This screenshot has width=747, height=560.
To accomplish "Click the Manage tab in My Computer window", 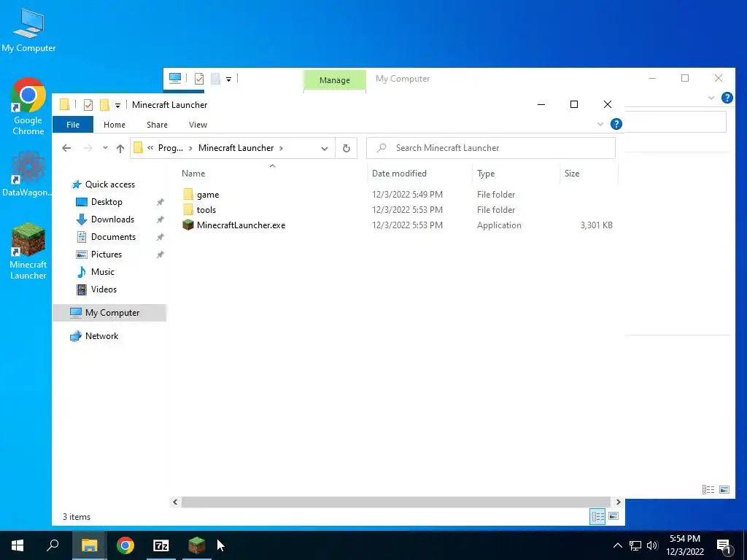I will (x=334, y=80).
